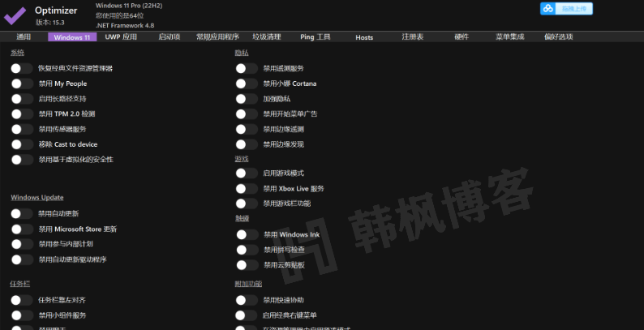
Task: Toggle 禁用遥测服务 switch
Action: click(x=247, y=68)
